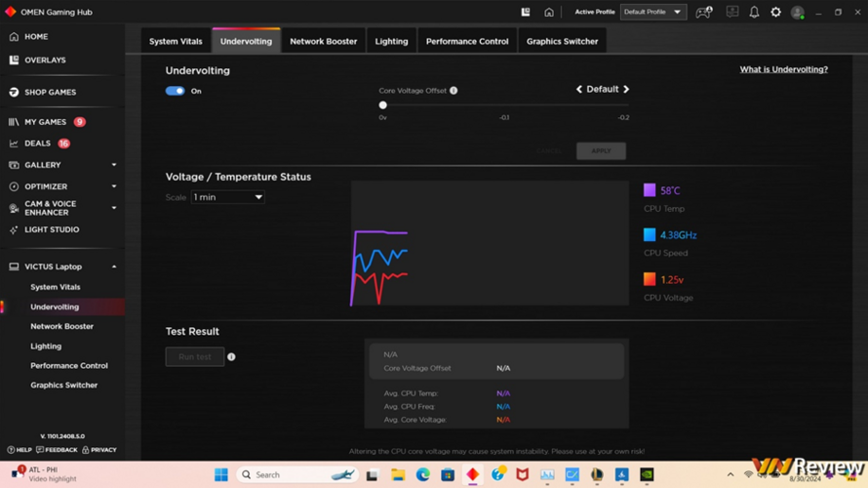Open FEEDBACK at the sidebar bottom
Screen dimensions: 868x488
click(57, 450)
